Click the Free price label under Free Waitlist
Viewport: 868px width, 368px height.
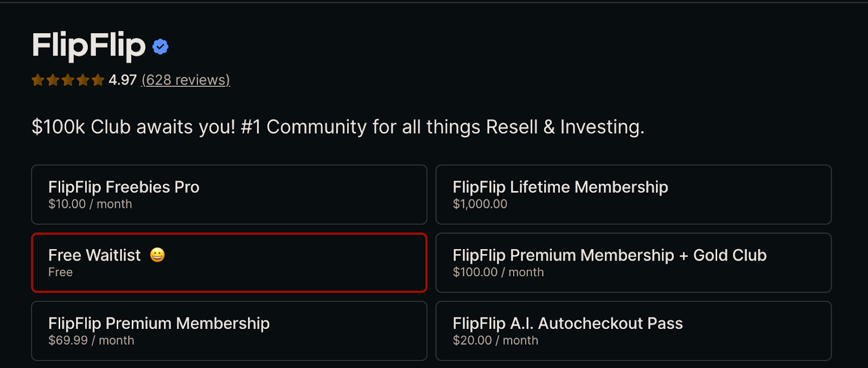(x=60, y=272)
